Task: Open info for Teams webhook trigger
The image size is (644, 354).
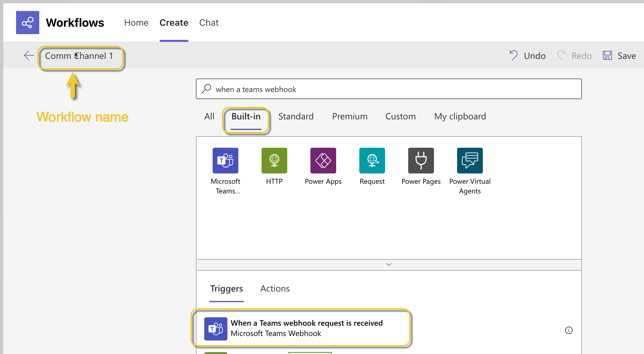Action: pos(569,330)
